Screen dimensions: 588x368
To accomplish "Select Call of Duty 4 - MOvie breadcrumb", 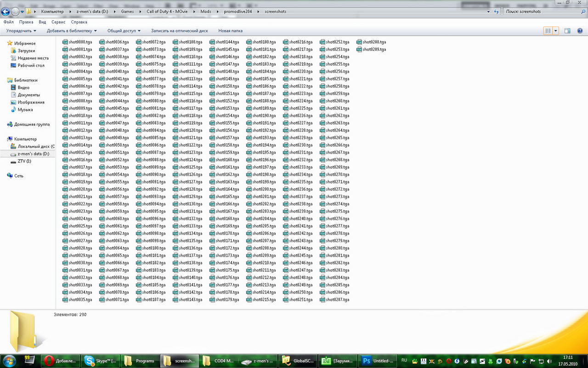I will (x=167, y=11).
